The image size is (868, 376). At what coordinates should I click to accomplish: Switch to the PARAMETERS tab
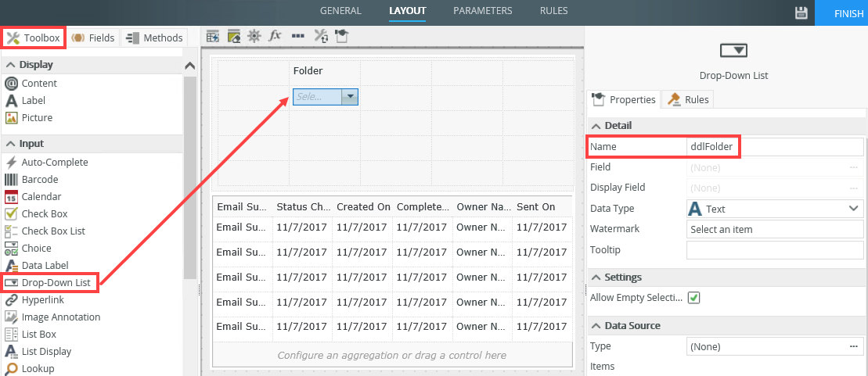point(483,10)
